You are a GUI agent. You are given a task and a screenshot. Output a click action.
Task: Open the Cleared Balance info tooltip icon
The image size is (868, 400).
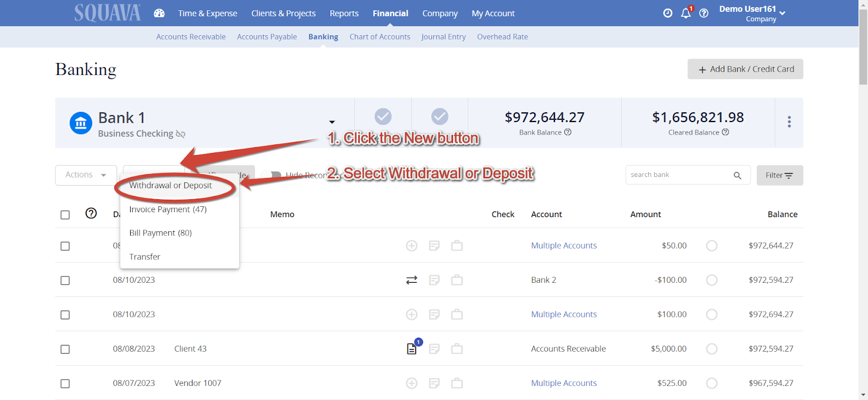[725, 132]
